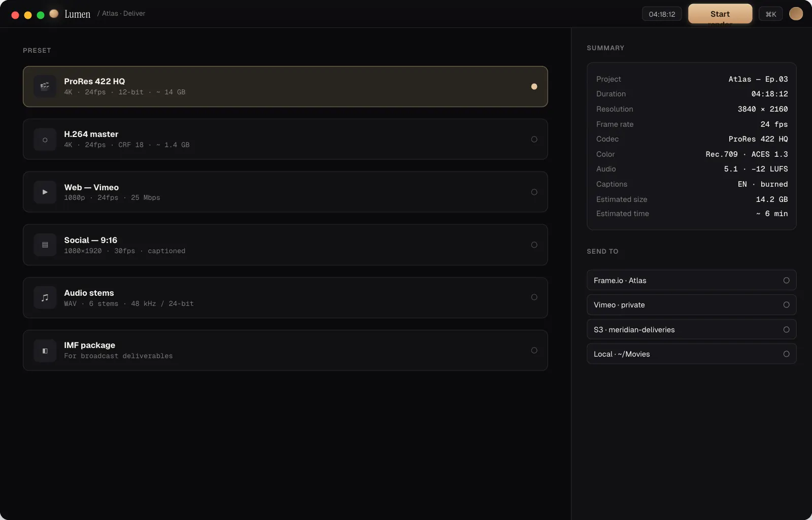The width and height of the screenshot is (812, 520).
Task: Enable S3 · meridian-deliveries destination radio
Action: tap(786, 330)
